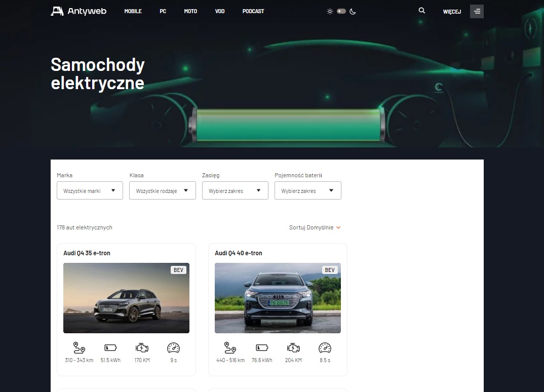Image resolution: width=544 pixels, height=392 pixels.
Task: Open the Audi Q4 35 e-tron title link
Action: point(87,253)
